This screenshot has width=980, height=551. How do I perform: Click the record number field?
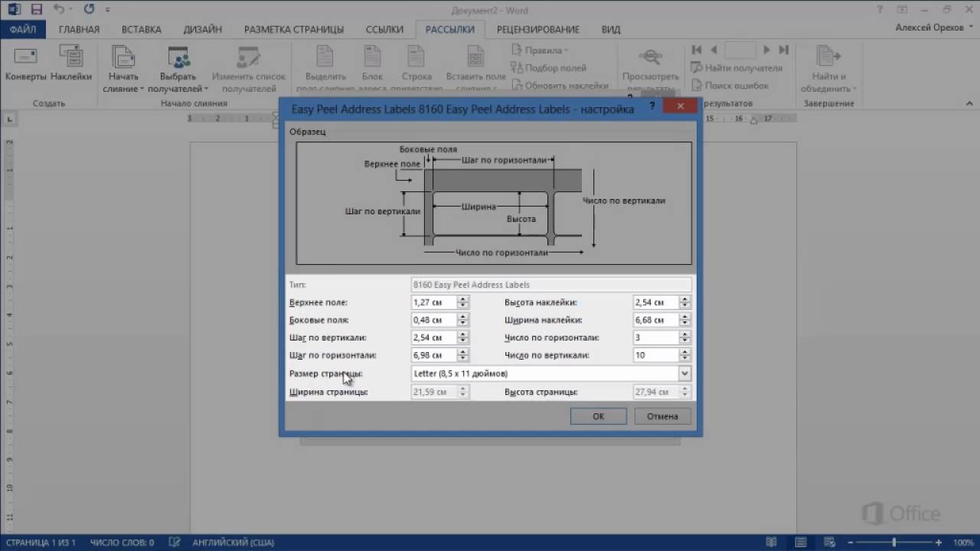[x=740, y=50]
